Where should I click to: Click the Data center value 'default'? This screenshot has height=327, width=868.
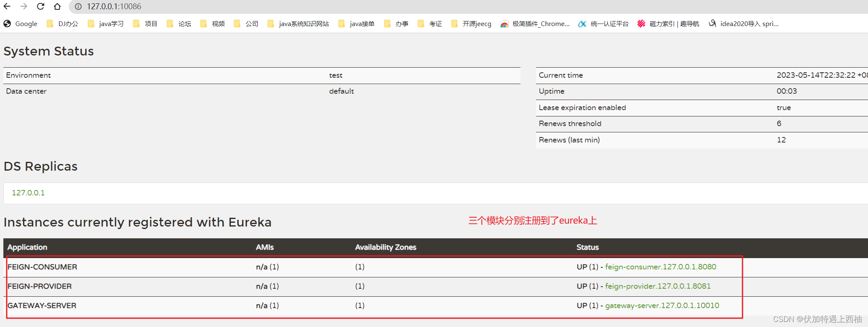coord(341,91)
